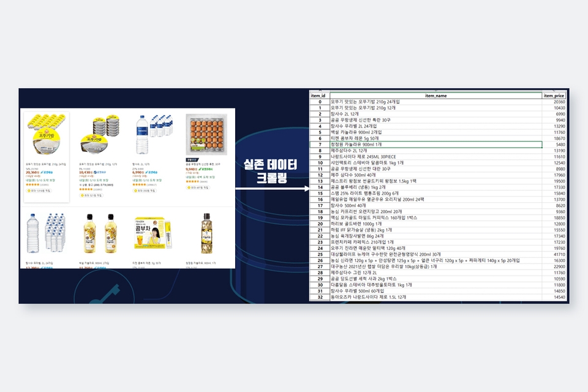Screen dimensions: 588x392
Task: Click '제주삼다수 그린 12개 2L' cell
Action: (435, 273)
